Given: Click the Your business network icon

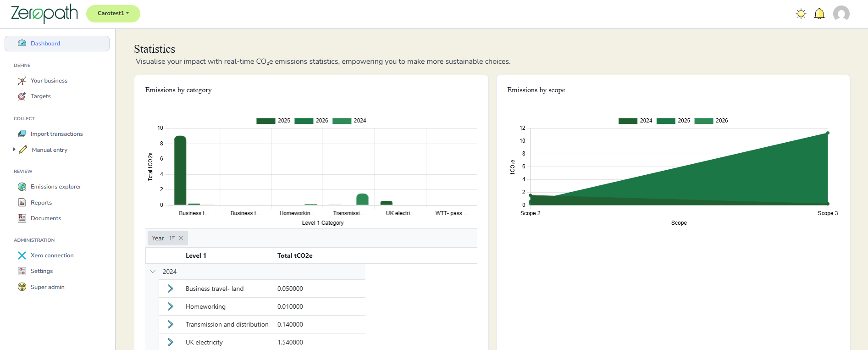Looking at the screenshot, I should coord(22,81).
